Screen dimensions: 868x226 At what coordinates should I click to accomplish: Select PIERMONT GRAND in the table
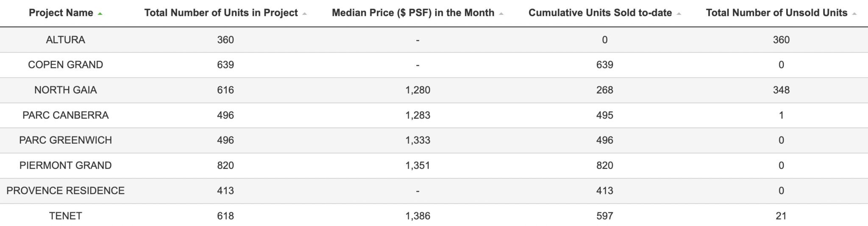(66, 165)
